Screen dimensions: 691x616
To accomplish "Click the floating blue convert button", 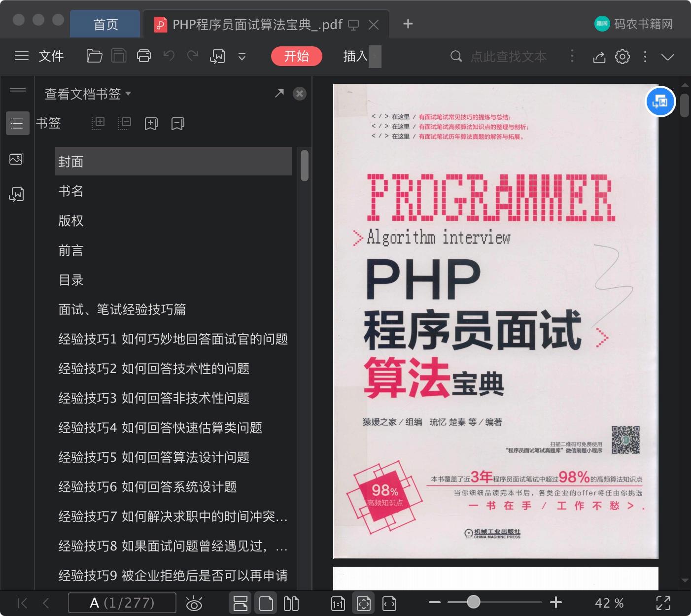I will click(x=660, y=102).
